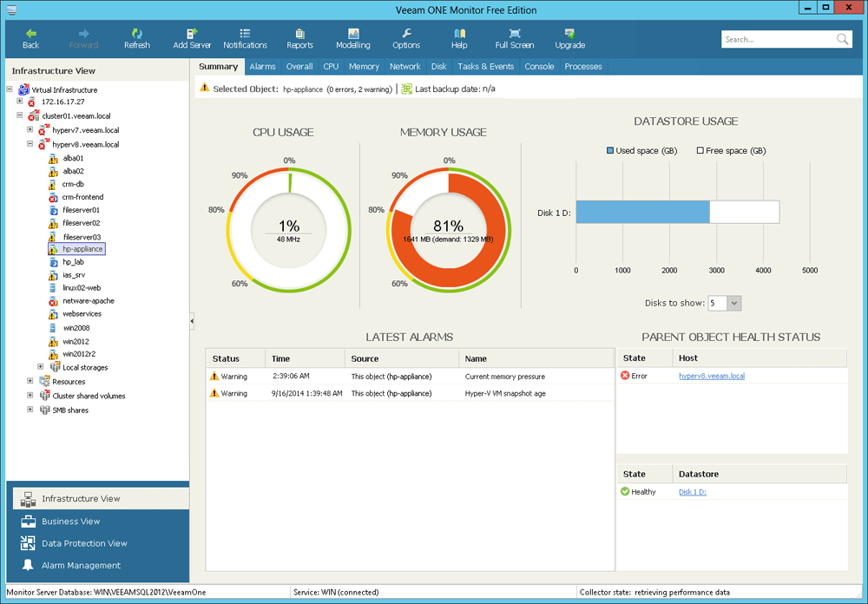Screen dimensions: 868x604
Task: Click the Refresh toolbar icon
Action: (137, 38)
